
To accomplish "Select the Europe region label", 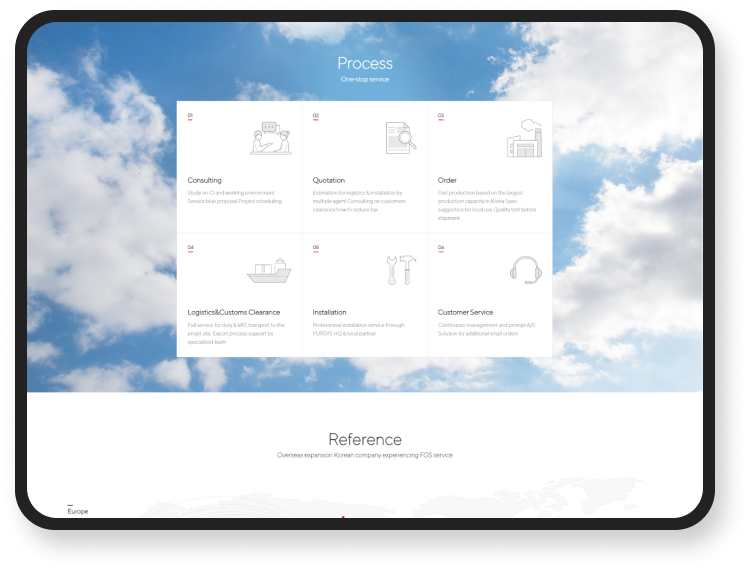I will click(78, 511).
